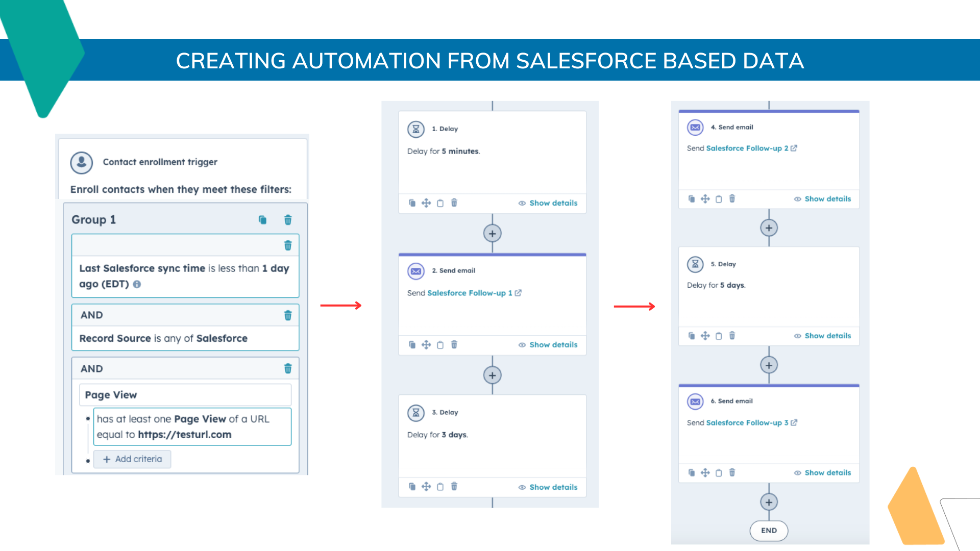Show details for 1. Delay action
The image size is (980, 551).
click(x=548, y=203)
